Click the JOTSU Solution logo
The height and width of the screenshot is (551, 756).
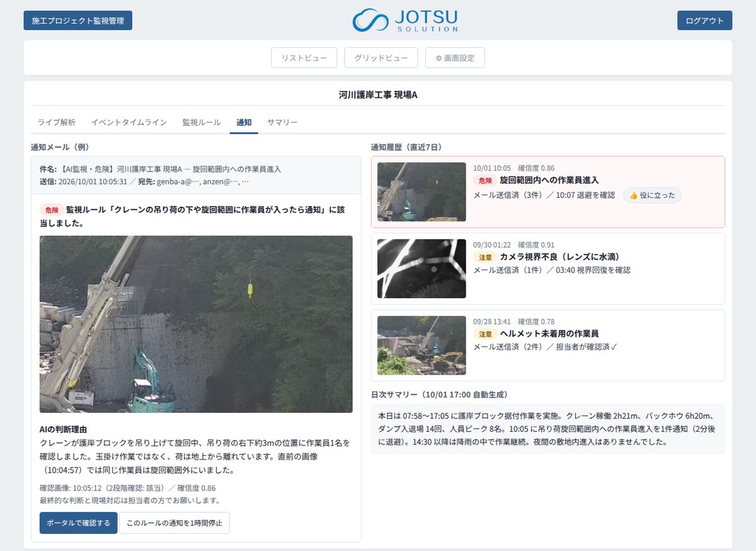point(405,20)
